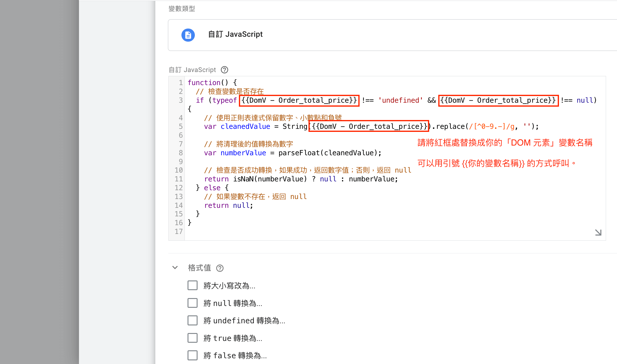
Task: Place cursor on return null line 14
Action: (x=229, y=205)
